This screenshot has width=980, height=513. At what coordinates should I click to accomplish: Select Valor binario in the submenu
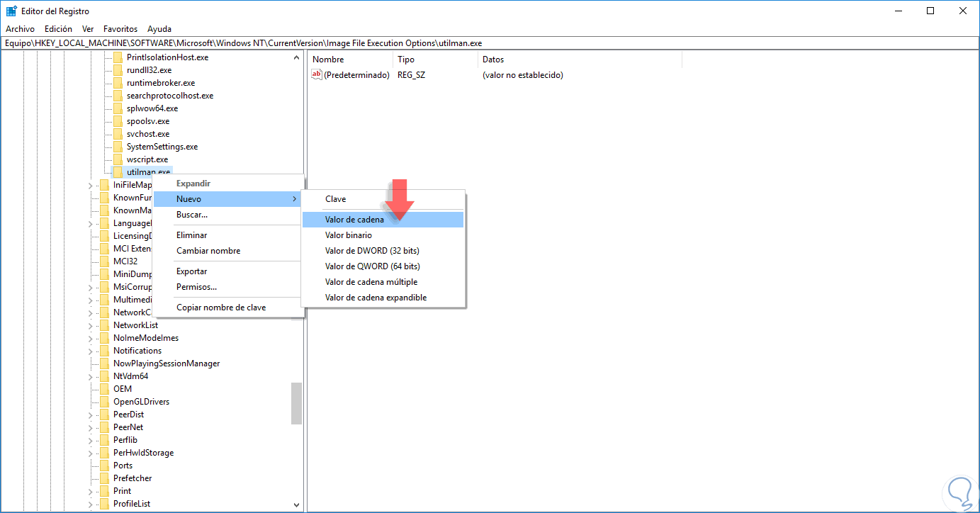pos(383,235)
